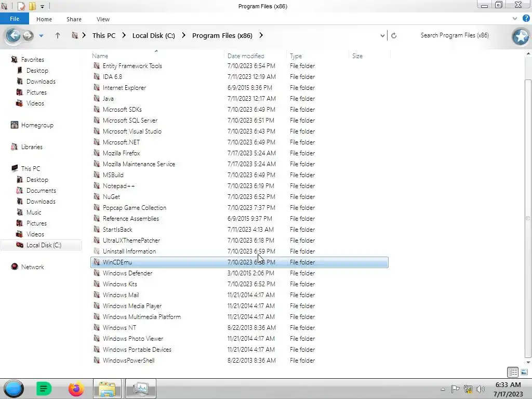This screenshot has height=399, width=532.
Task: Click the Windows Defender folder icon
Action: point(97,272)
